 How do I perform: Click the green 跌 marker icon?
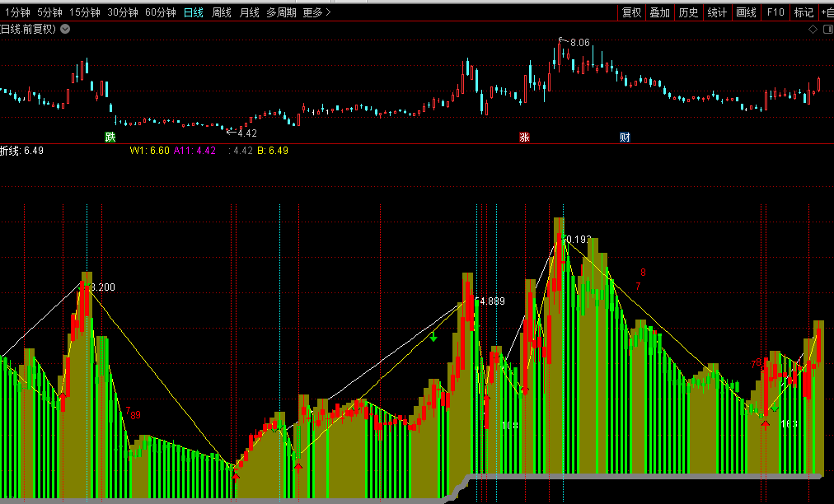[110, 137]
